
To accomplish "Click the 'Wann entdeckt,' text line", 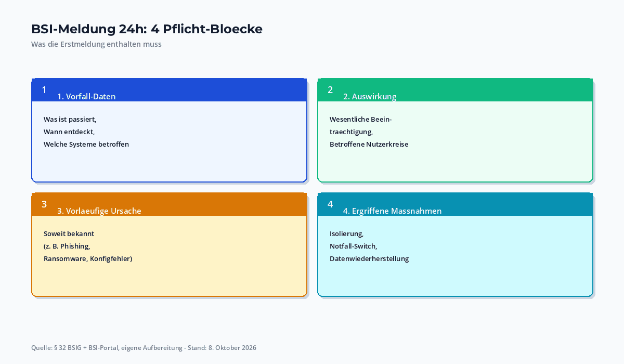I will 69,132.
